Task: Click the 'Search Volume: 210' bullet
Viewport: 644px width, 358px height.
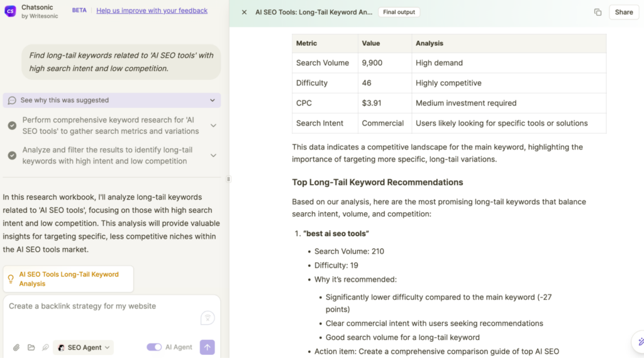Action: (349, 251)
